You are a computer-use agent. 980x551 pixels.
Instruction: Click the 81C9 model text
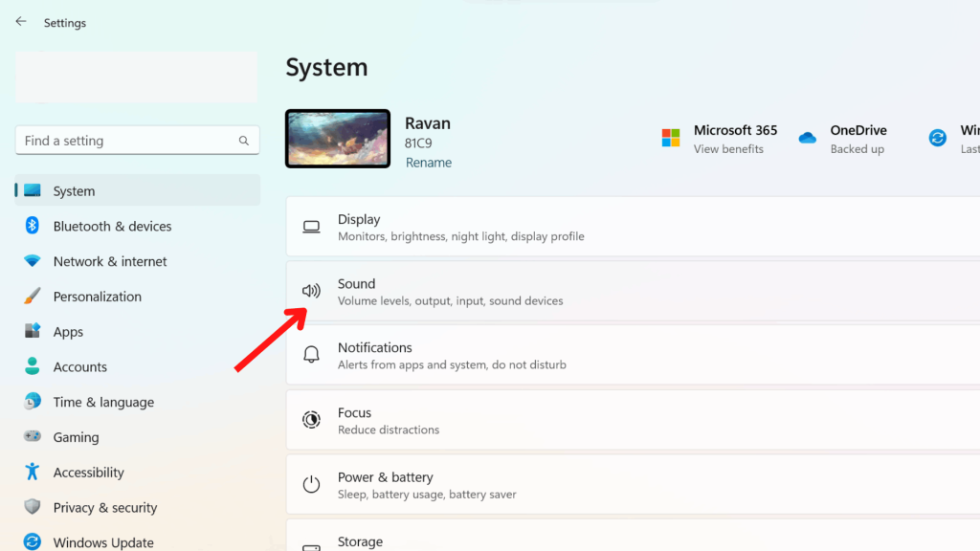pyautogui.click(x=418, y=143)
